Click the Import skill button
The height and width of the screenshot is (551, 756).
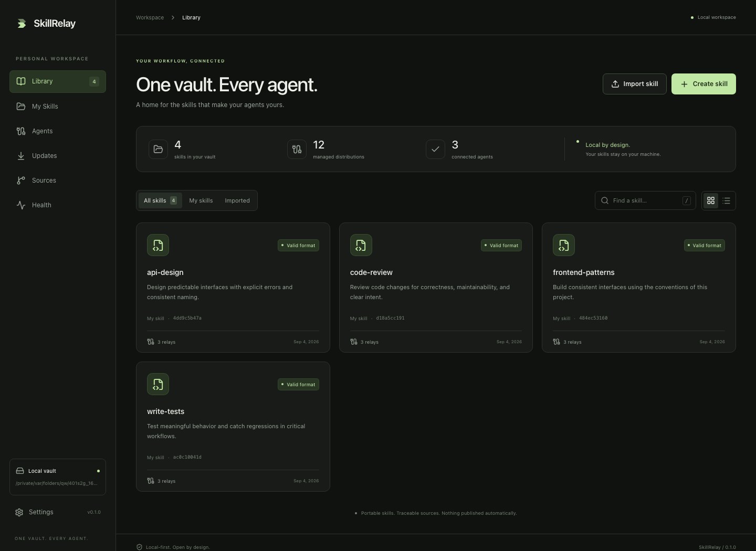(635, 84)
